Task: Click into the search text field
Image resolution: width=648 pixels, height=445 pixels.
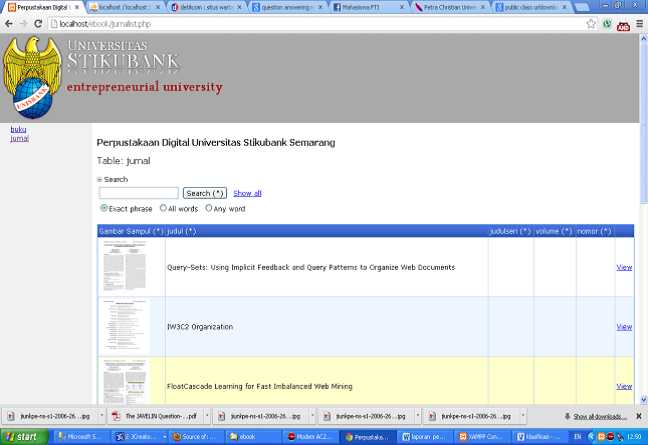Action: (138, 193)
